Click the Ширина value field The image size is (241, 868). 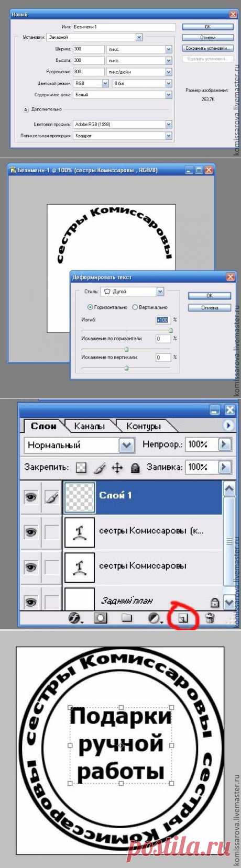89,49
